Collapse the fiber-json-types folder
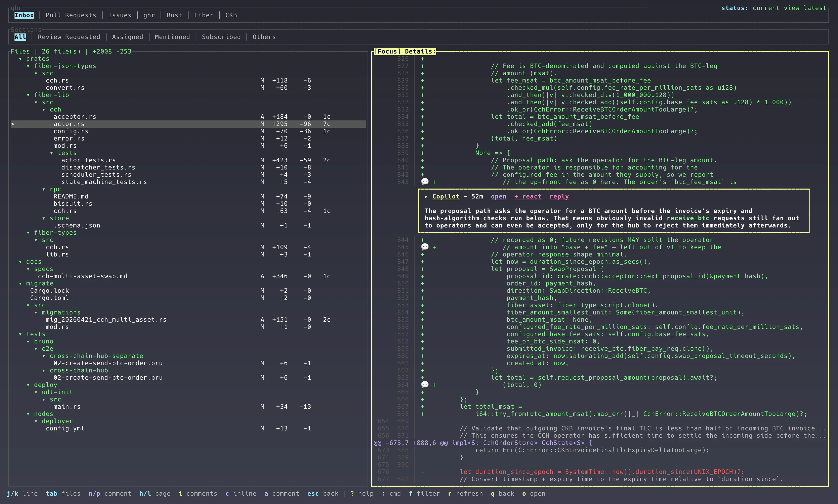 point(28,66)
